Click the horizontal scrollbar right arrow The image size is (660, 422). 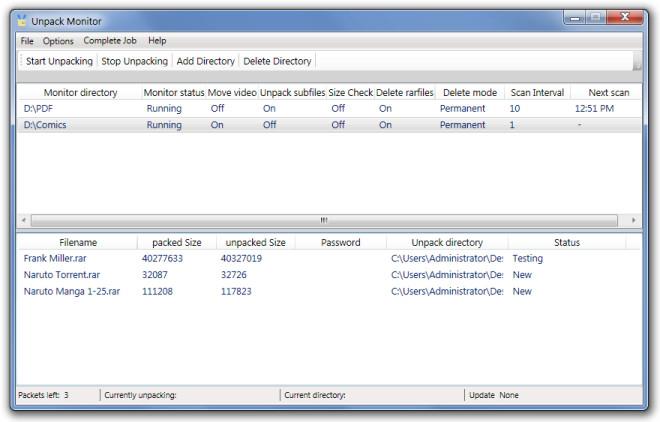pyautogui.click(x=634, y=220)
